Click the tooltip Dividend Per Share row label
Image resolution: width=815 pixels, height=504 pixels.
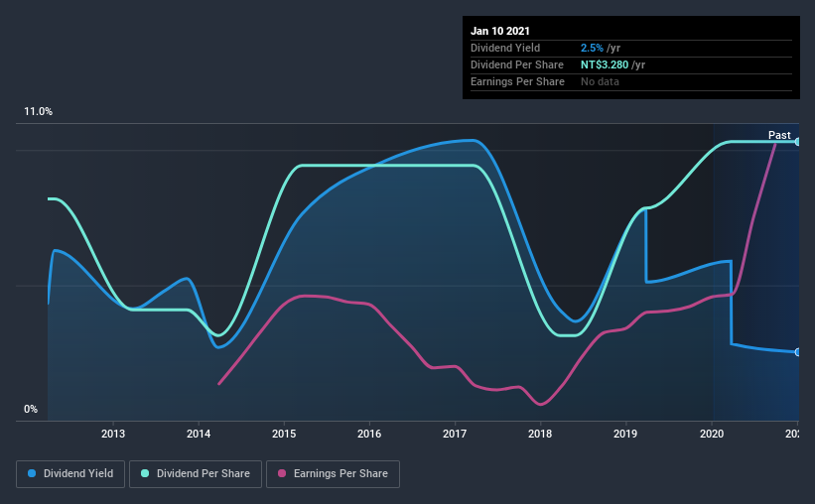516,64
